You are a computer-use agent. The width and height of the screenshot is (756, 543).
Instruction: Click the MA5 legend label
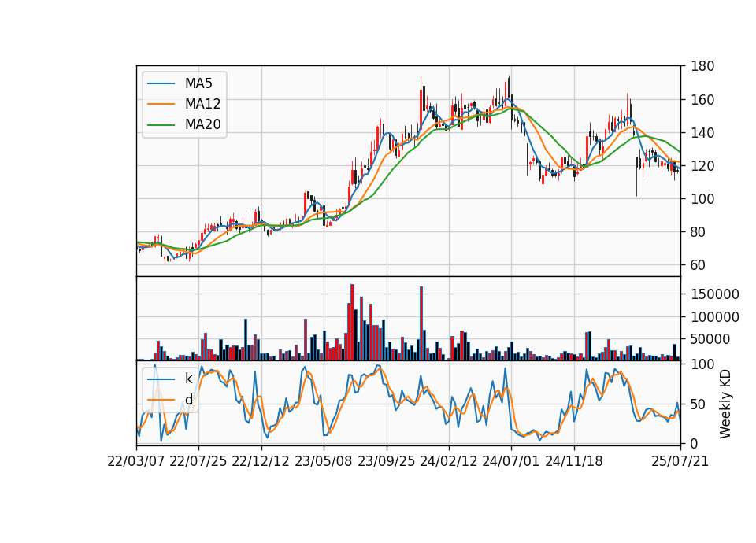click(x=198, y=83)
